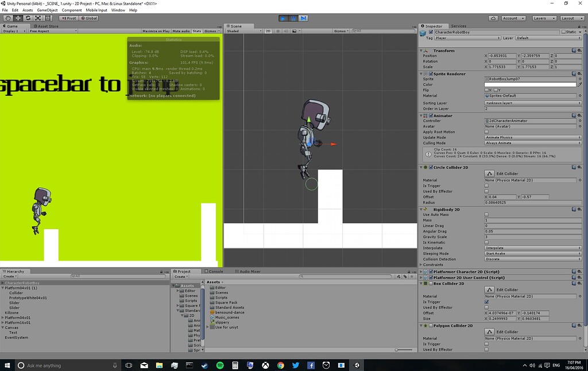Select the Move tool in the toolbar
Screen dimensions: 588x371
coord(18,18)
